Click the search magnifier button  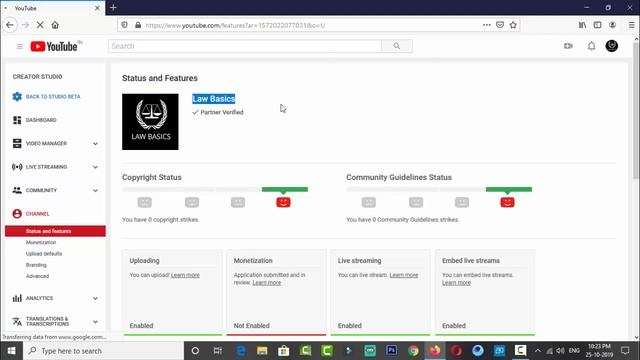coord(397,46)
